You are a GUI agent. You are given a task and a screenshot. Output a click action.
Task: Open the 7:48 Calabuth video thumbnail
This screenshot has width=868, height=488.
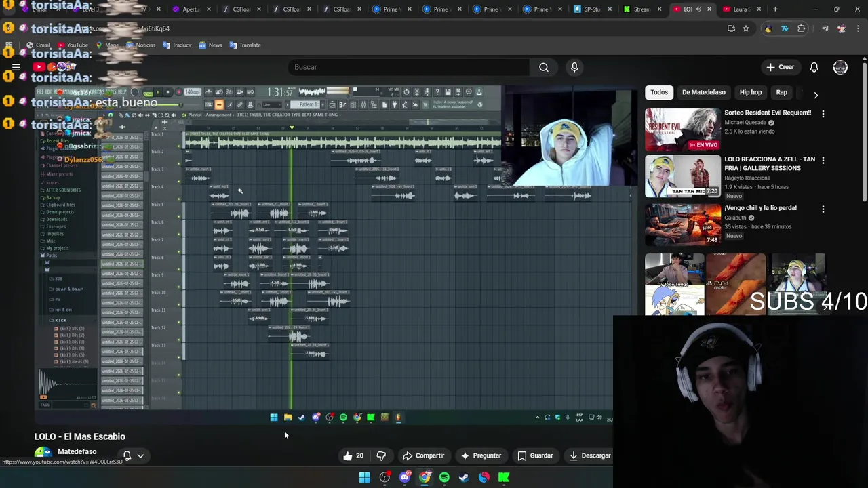tap(683, 224)
